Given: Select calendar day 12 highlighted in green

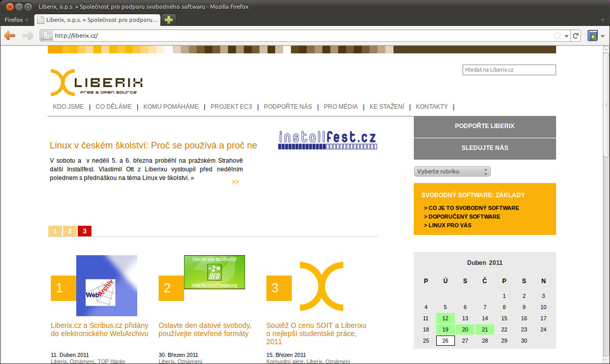Looking at the screenshot, I should pos(445,318).
